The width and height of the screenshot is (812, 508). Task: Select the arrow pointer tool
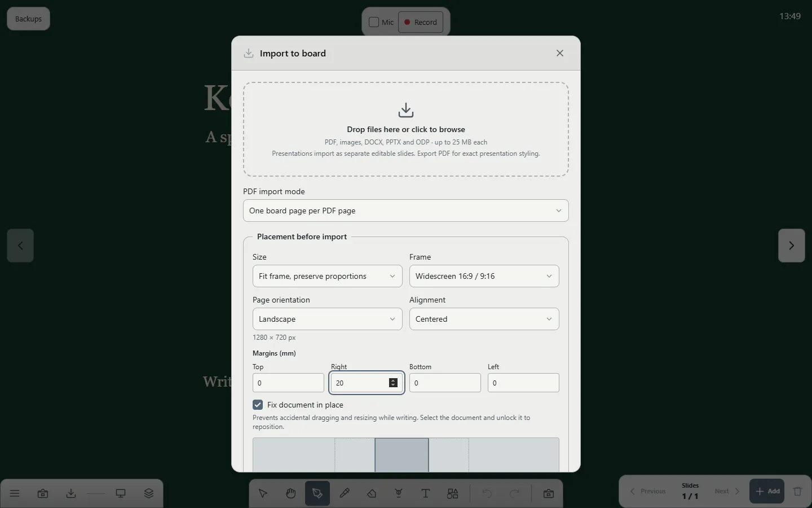tap(263, 494)
